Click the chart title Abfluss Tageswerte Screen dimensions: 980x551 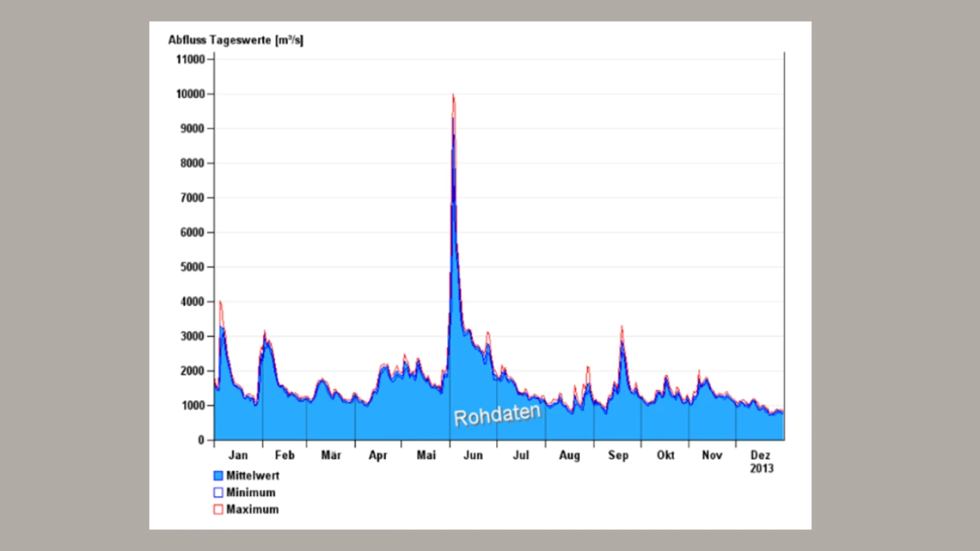tap(235, 41)
